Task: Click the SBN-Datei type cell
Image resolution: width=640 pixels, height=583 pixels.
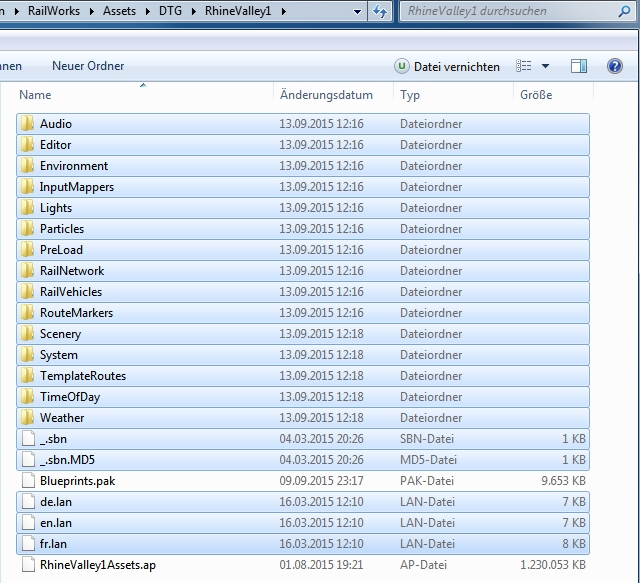Action: pyautogui.click(x=427, y=438)
